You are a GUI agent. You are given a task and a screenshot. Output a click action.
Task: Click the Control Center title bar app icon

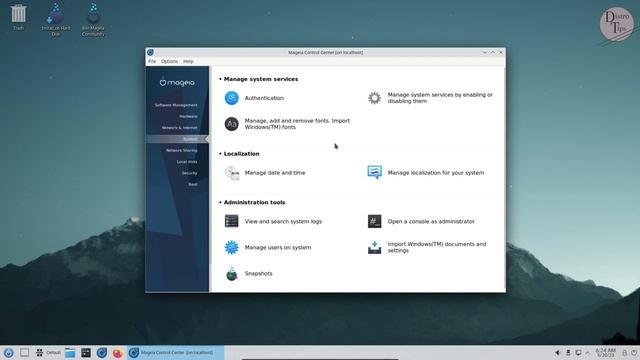click(x=150, y=52)
